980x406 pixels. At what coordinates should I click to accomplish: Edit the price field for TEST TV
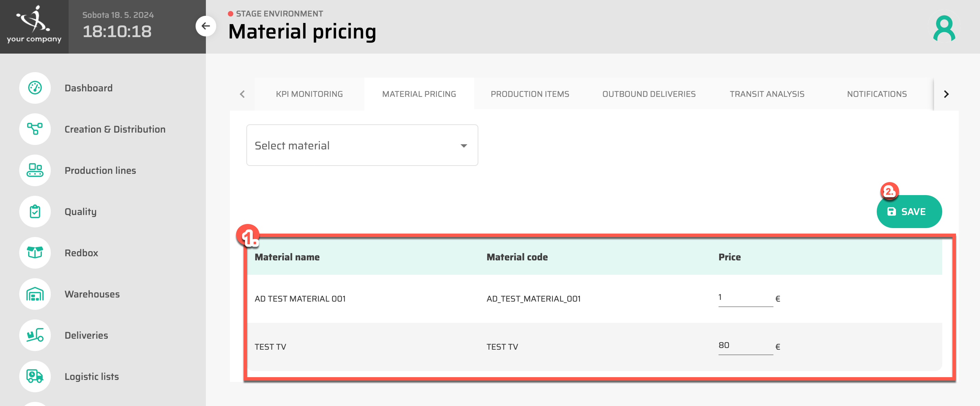point(745,346)
